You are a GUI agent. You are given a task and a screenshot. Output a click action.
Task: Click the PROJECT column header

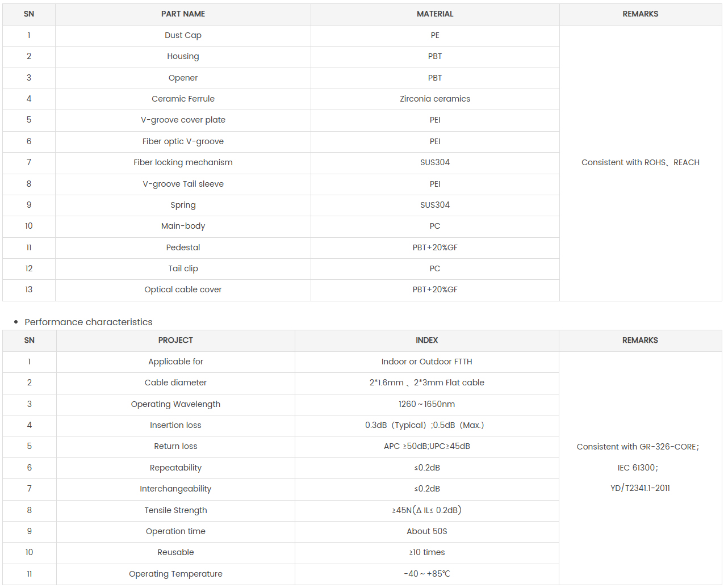click(175, 341)
